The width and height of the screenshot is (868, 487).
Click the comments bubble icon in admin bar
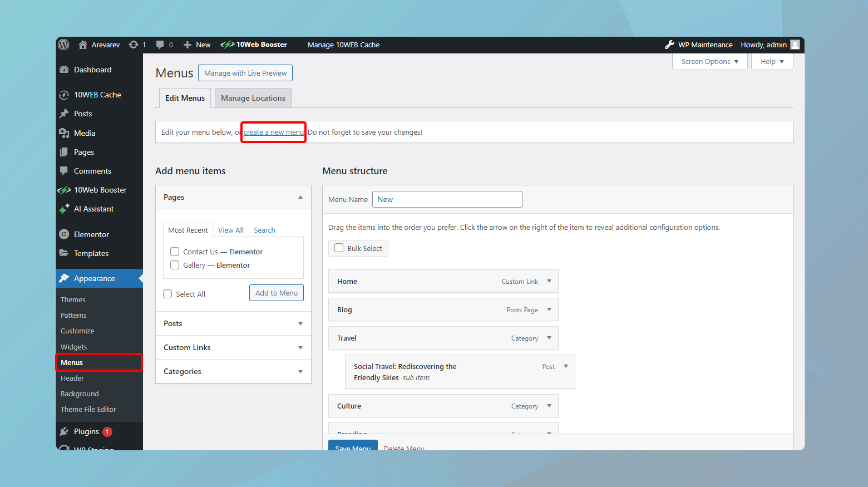tap(160, 45)
